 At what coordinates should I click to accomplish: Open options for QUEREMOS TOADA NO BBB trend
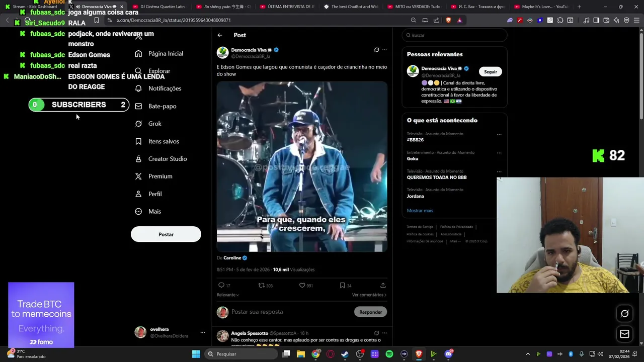pyautogui.click(x=499, y=171)
